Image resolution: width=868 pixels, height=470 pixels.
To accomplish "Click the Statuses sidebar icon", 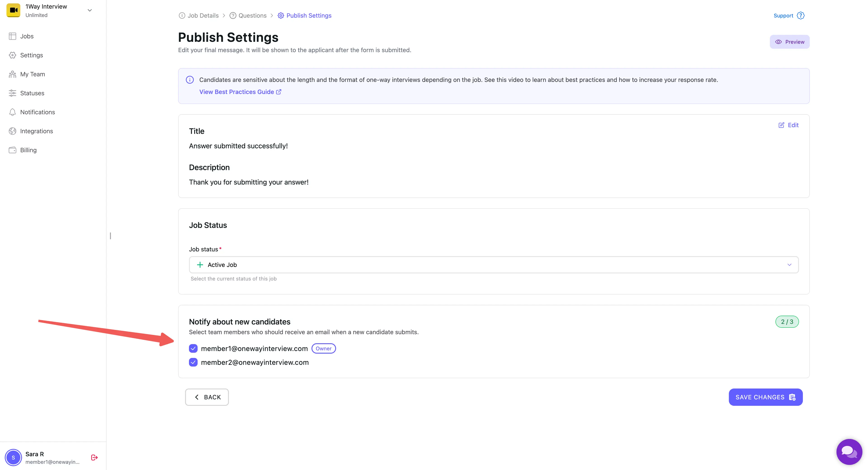I will (12, 93).
